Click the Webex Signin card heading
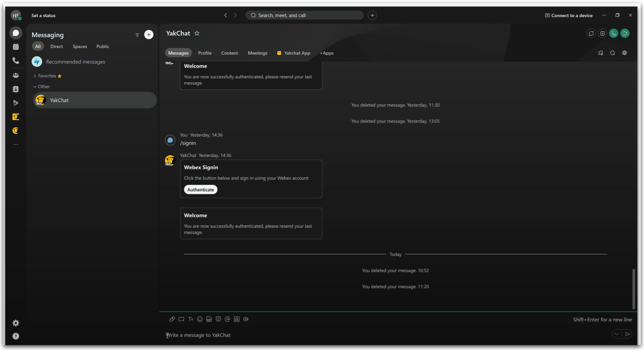The width and height of the screenshot is (644, 350). [201, 167]
